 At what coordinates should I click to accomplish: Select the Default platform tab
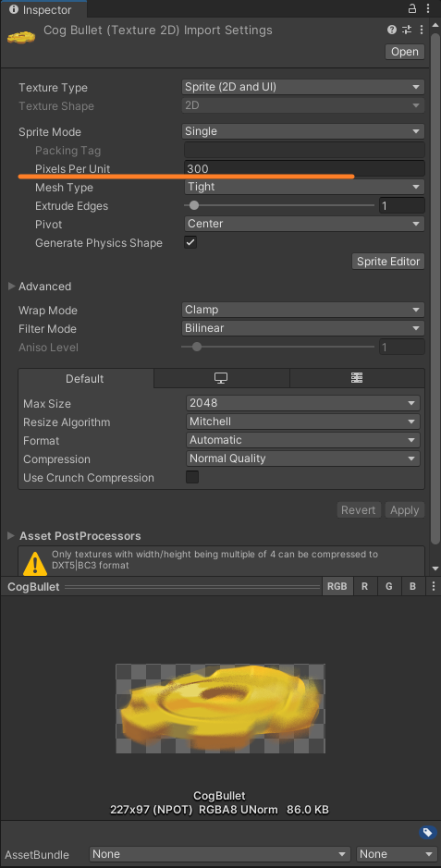pos(85,379)
